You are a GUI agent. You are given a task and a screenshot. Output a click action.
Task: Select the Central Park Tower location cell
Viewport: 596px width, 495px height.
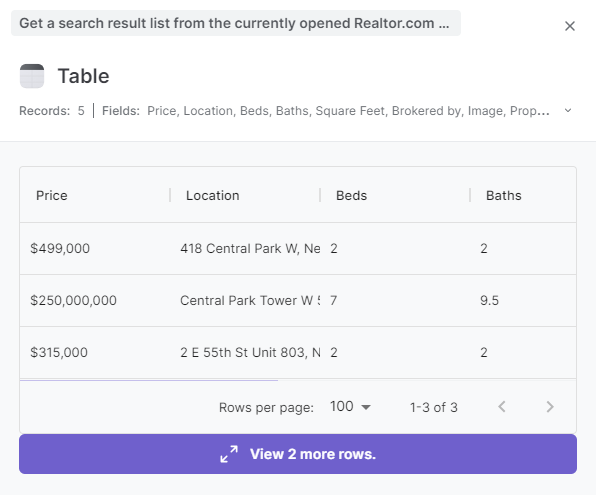245,301
